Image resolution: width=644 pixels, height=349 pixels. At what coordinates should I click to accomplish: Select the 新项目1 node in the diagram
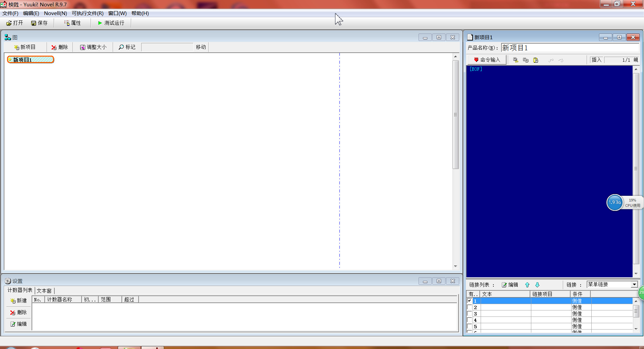click(31, 60)
